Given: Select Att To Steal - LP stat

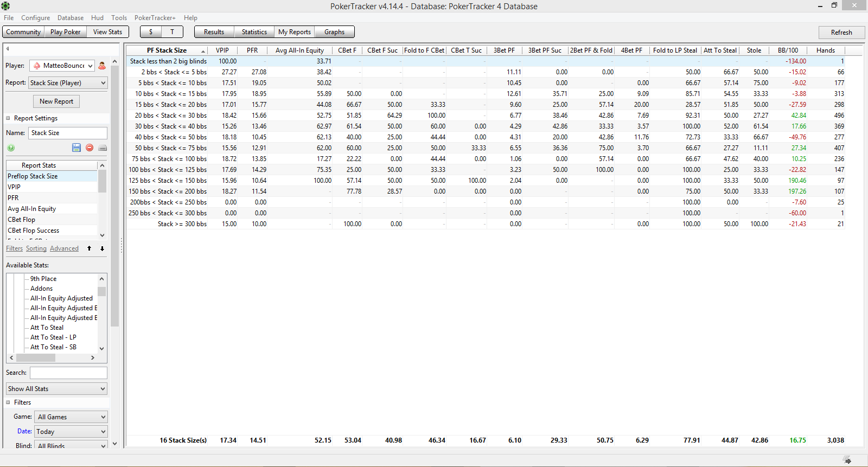Looking at the screenshot, I should pyautogui.click(x=53, y=337).
